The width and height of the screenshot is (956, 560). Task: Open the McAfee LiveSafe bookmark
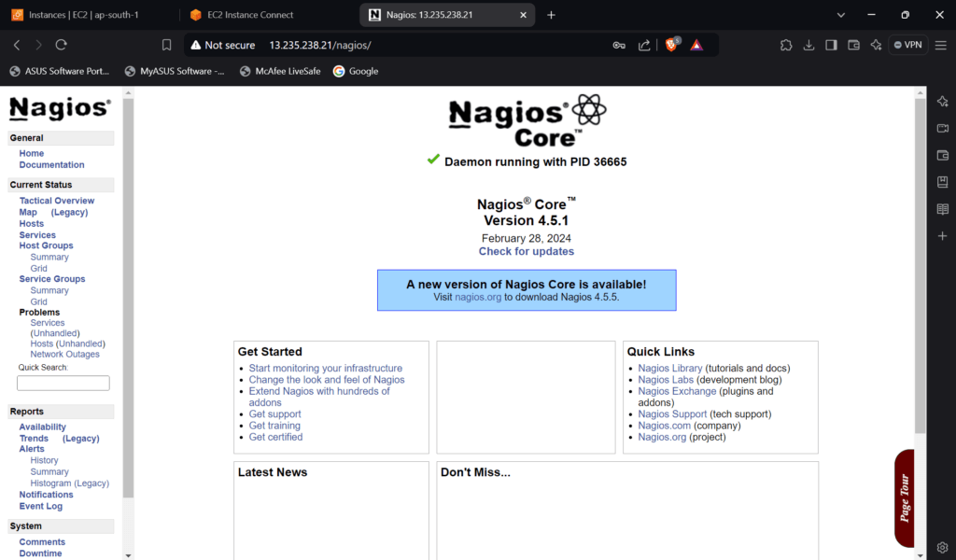(280, 71)
